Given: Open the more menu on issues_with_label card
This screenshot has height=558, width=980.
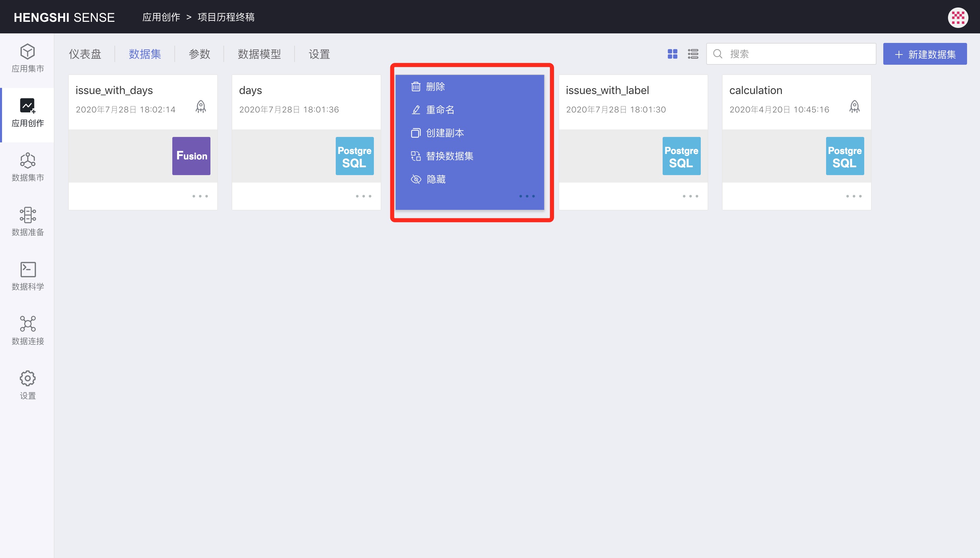Looking at the screenshot, I should 690,196.
